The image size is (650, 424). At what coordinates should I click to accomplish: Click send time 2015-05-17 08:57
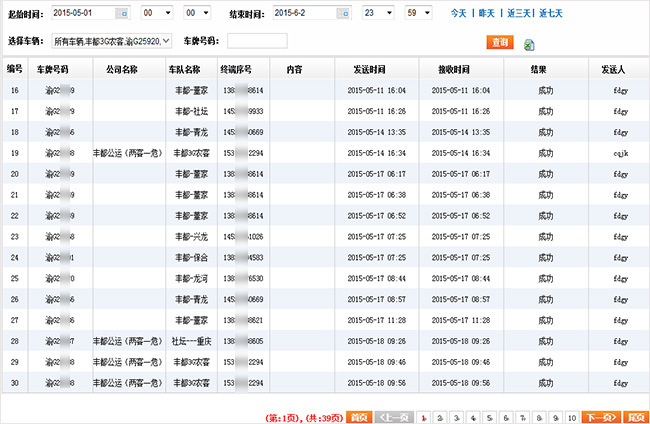click(376, 299)
